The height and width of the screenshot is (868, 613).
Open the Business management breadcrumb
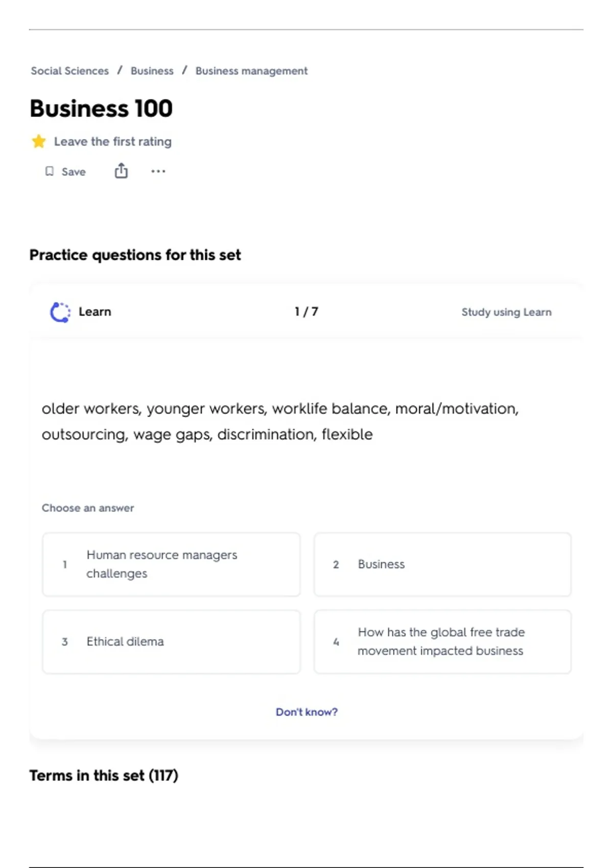[x=251, y=71]
